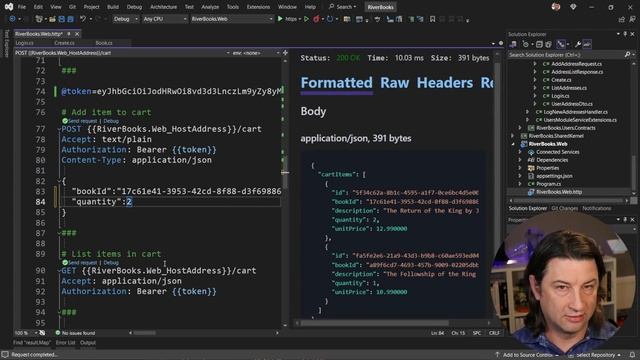Screen dimensions: 640x360
Task: Start without debugging using the outlined green arrow
Action: (x=306, y=19)
